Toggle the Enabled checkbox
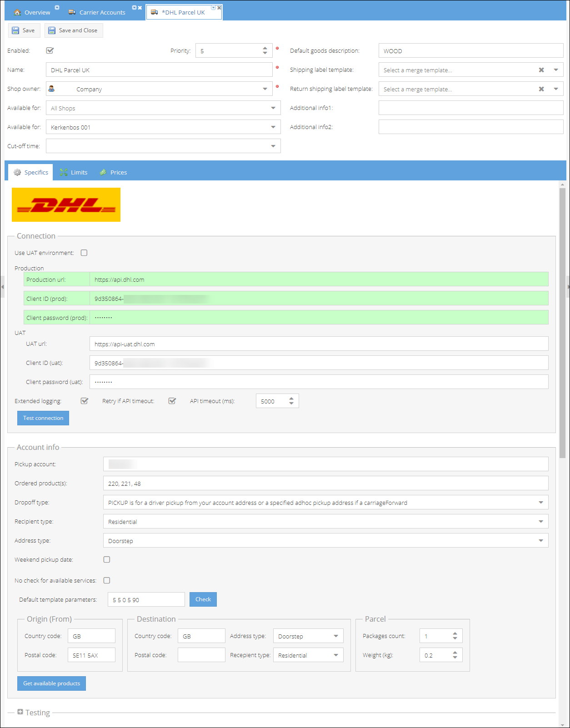570x728 pixels. click(x=50, y=50)
